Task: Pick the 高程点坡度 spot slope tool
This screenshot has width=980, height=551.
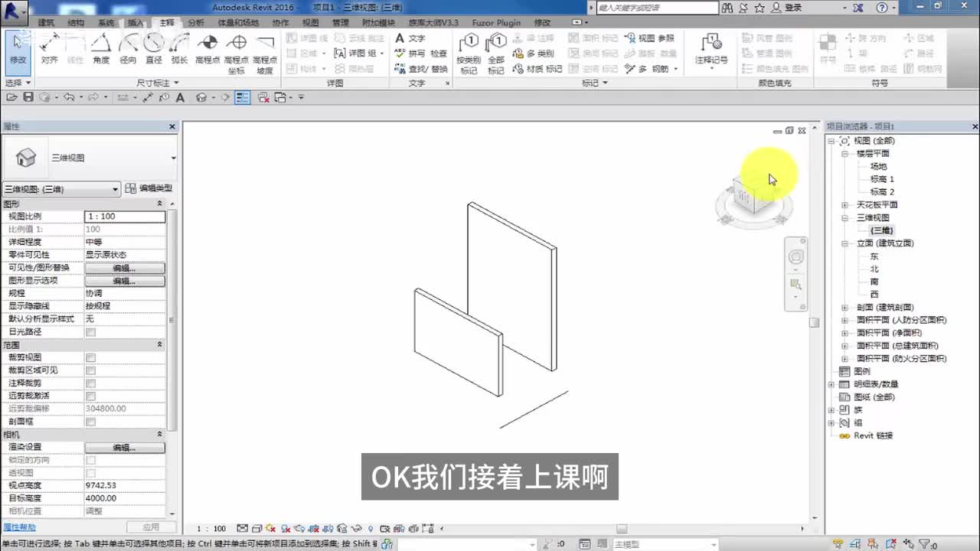Action: point(265,54)
